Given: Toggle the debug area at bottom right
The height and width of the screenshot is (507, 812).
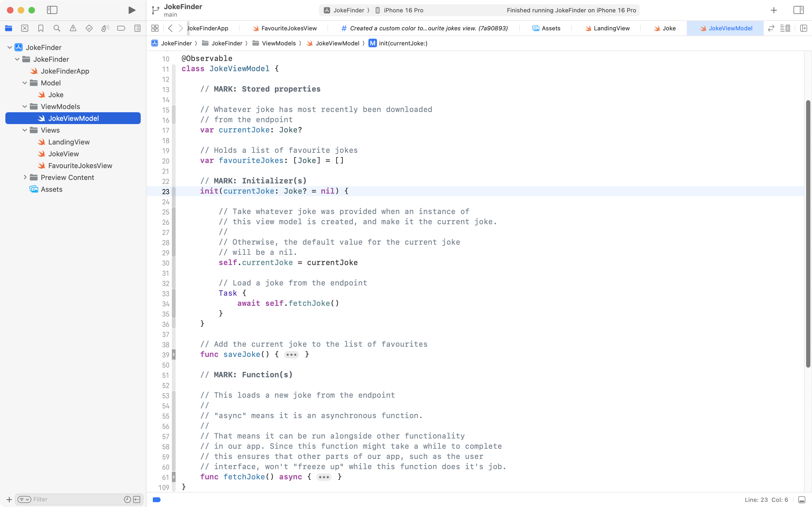Looking at the screenshot, I should coord(802,500).
